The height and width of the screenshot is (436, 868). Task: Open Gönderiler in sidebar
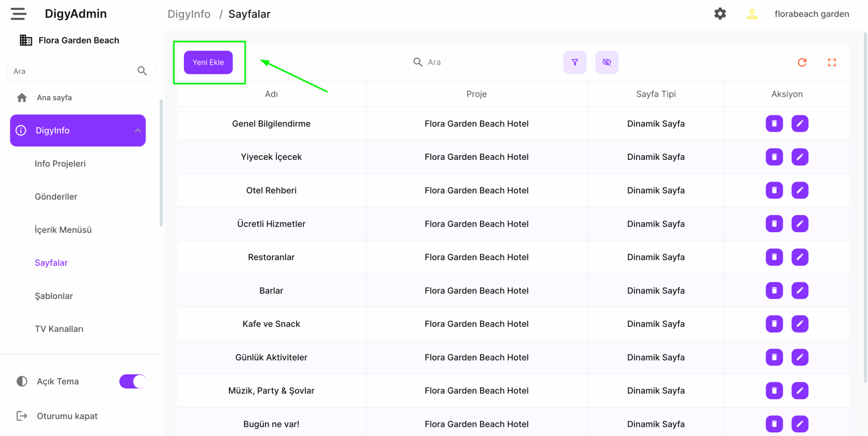pyautogui.click(x=56, y=197)
